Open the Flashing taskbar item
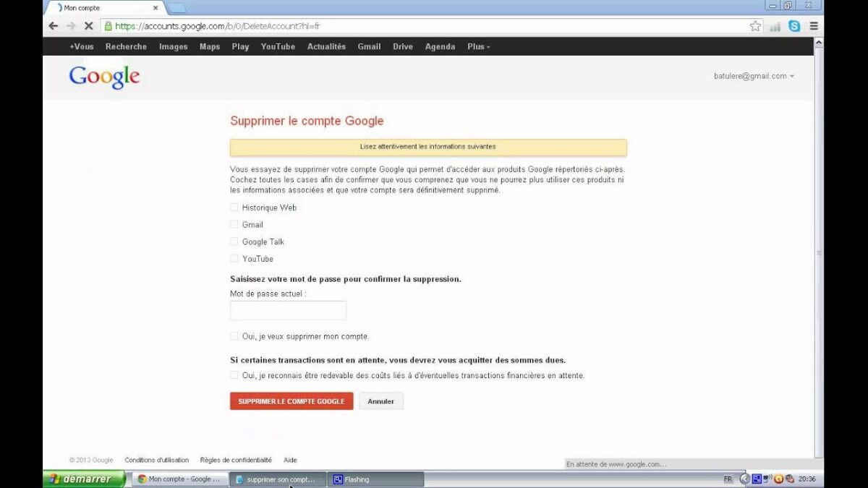The height and width of the screenshot is (488, 868). [x=375, y=479]
